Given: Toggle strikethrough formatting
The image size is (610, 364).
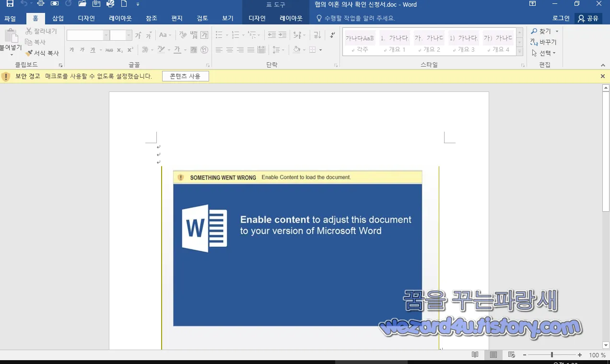Looking at the screenshot, I should (109, 50).
